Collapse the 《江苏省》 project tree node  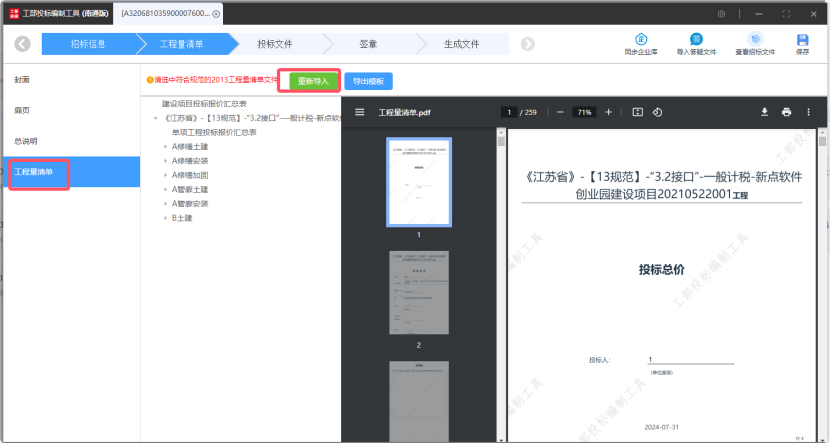(x=155, y=118)
